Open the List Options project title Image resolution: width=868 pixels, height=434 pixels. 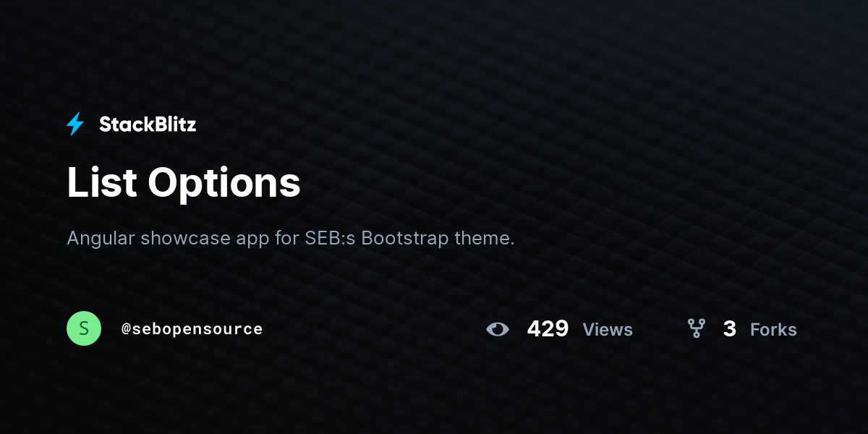184,182
